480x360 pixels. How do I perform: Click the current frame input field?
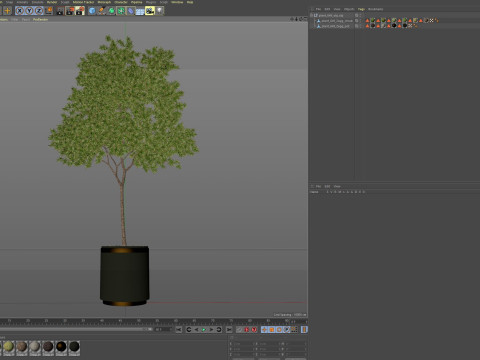163,329
